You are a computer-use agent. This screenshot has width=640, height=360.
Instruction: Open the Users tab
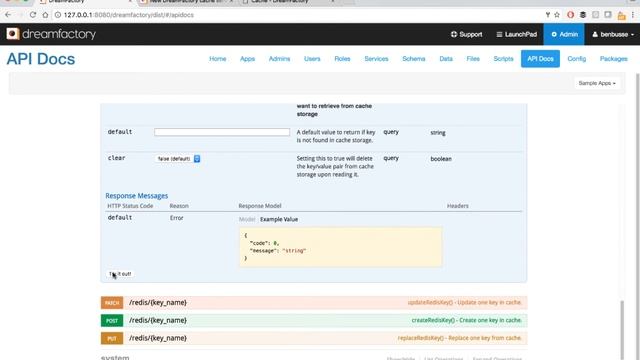click(x=312, y=59)
